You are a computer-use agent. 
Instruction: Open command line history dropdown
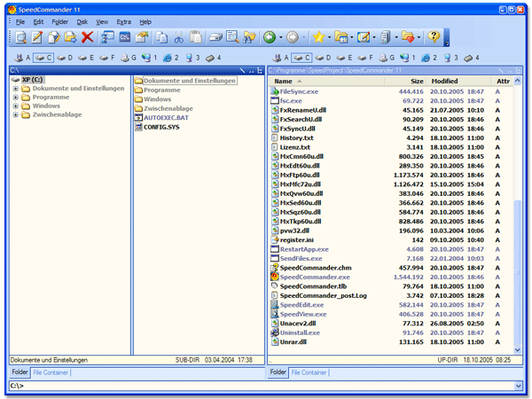(x=518, y=386)
